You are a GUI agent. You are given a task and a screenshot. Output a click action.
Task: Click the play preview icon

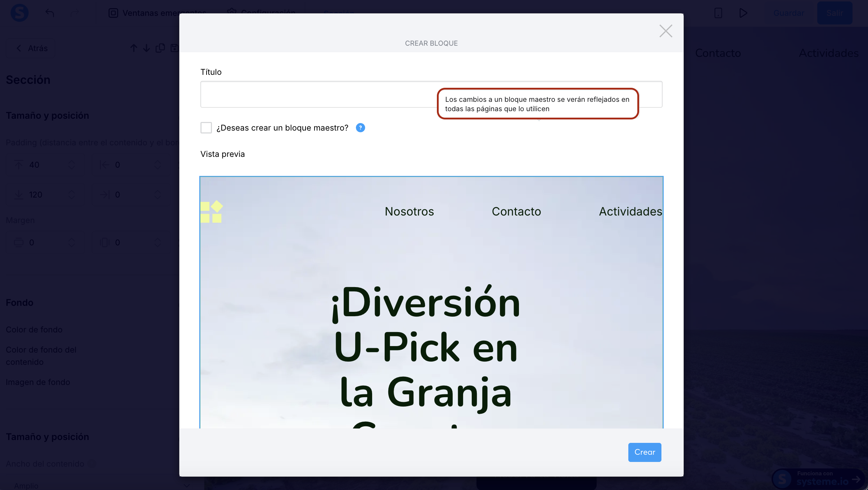click(x=743, y=13)
